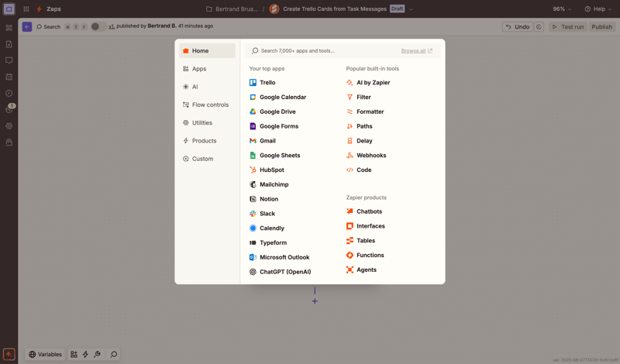Expand the Help menu

pyautogui.click(x=598, y=9)
